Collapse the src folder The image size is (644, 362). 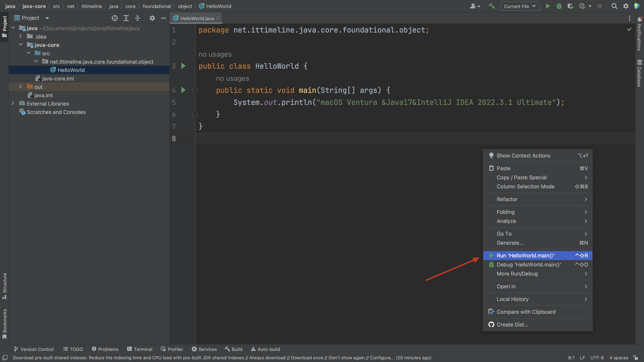tap(29, 53)
